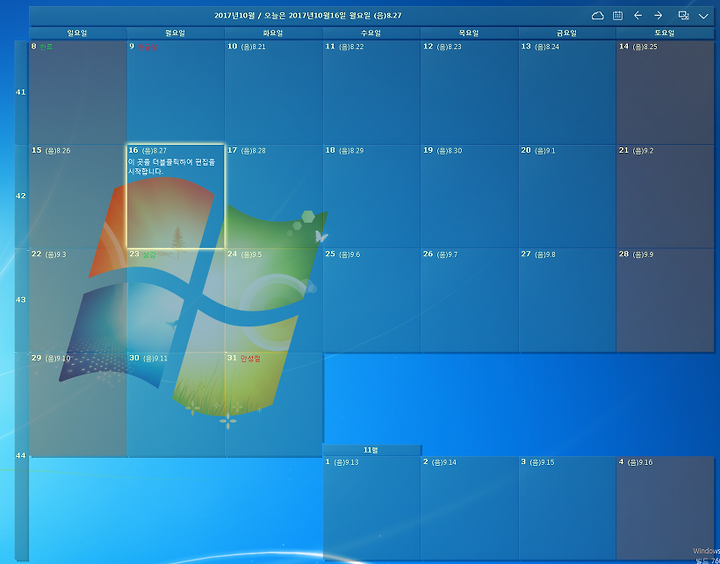Image resolution: width=720 pixels, height=564 pixels.
Task: Open the cloud sync icon
Action: [x=597, y=16]
